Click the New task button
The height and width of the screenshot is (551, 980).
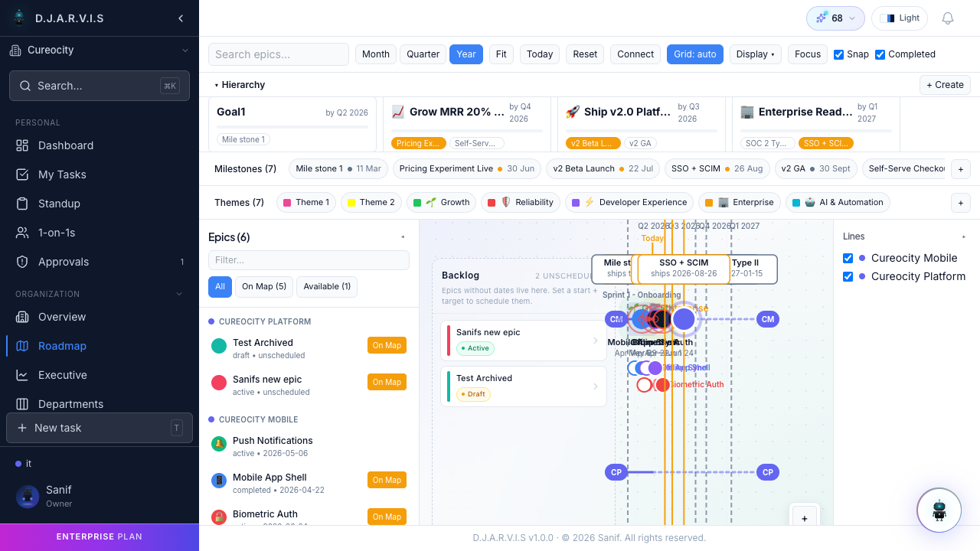tap(100, 428)
